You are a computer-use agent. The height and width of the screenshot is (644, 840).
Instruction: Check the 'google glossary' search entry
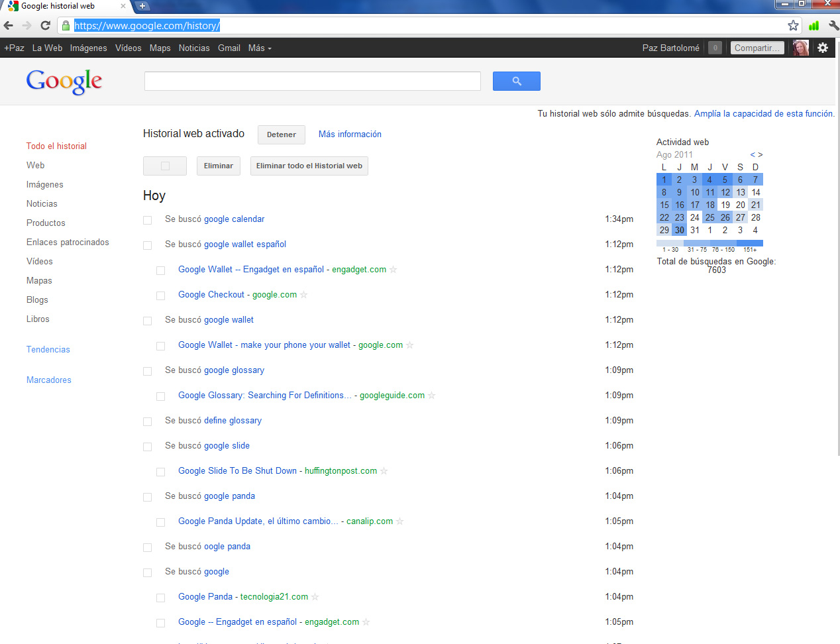[x=148, y=371]
